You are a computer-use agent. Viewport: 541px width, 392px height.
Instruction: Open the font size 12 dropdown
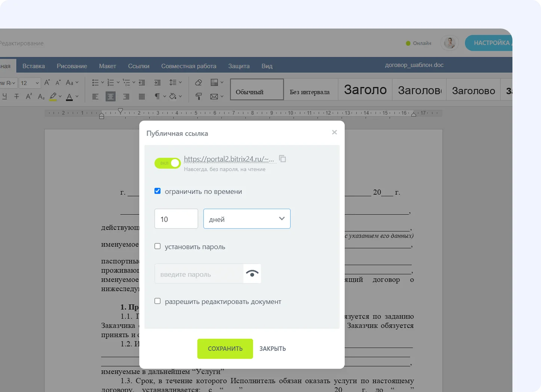[37, 83]
